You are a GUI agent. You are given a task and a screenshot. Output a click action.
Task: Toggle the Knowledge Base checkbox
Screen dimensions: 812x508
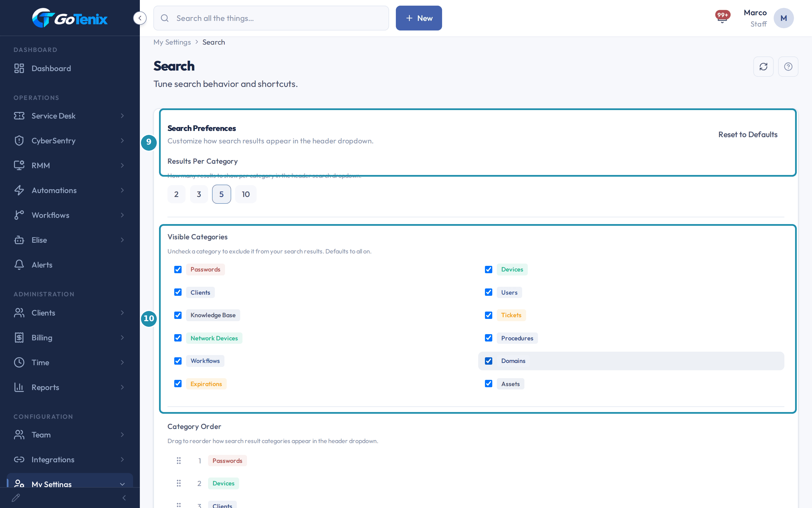point(178,315)
